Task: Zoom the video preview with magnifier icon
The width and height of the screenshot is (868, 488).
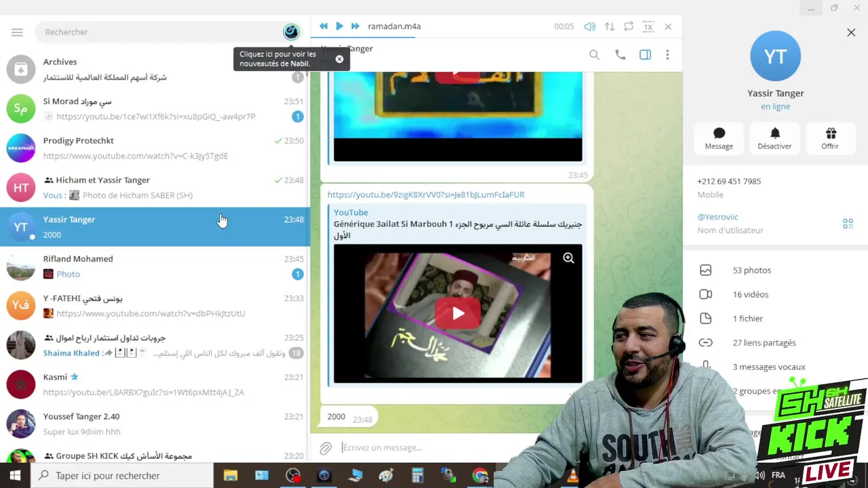Action: pyautogui.click(x=568, y=258)
